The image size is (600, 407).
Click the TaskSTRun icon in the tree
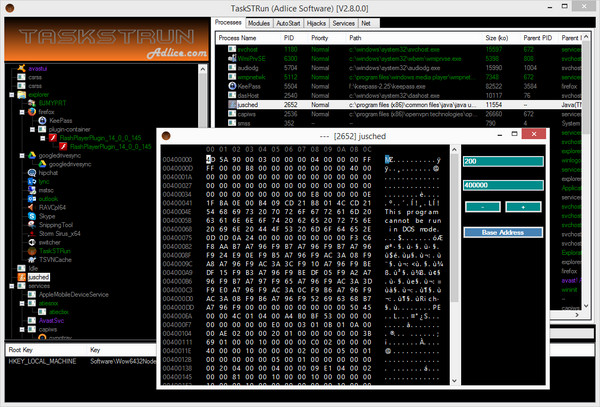[x=32, y=251]
